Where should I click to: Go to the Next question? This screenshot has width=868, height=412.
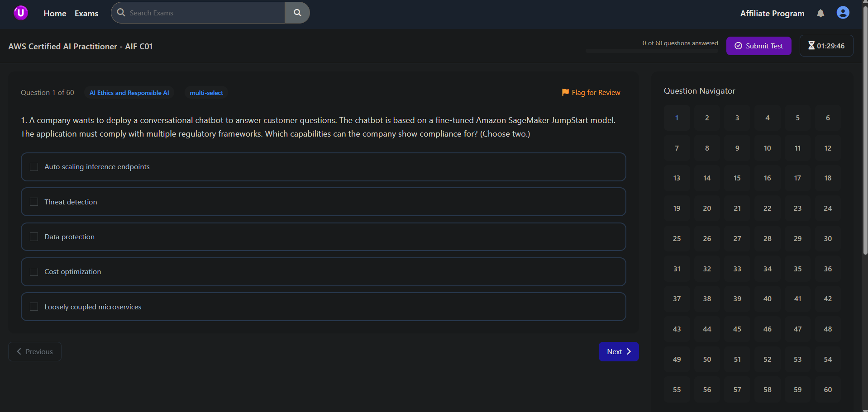coord(619,351)
